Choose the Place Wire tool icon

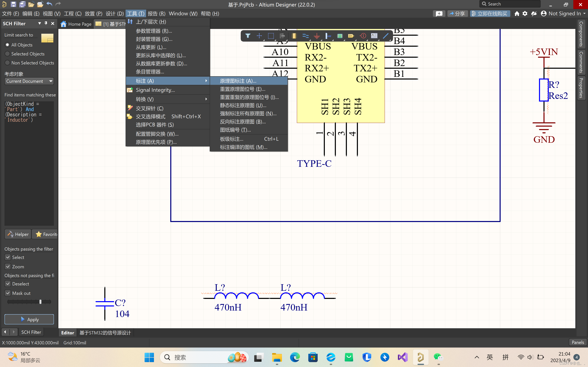click(x=305, y=36)
